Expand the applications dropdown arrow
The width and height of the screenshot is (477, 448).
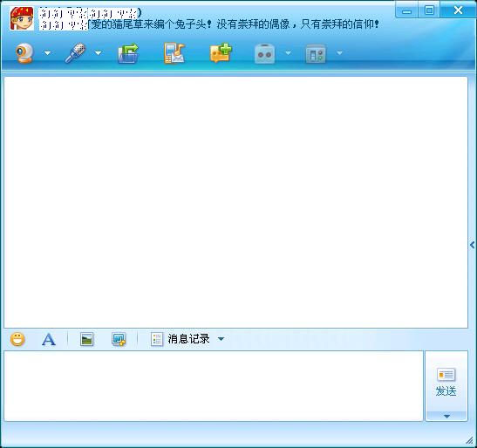[339, 53]
